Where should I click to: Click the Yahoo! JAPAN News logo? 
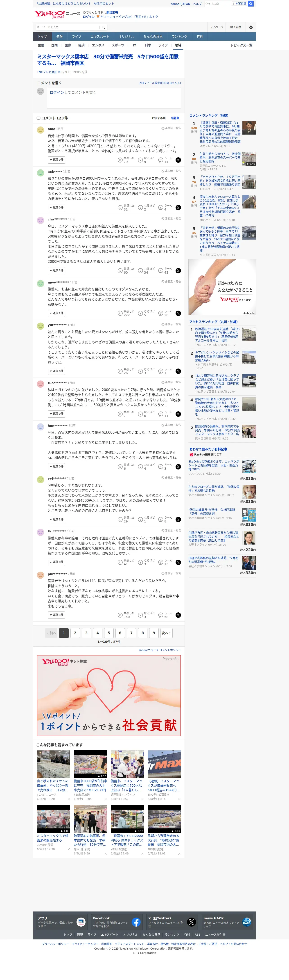tap(57, 14)
